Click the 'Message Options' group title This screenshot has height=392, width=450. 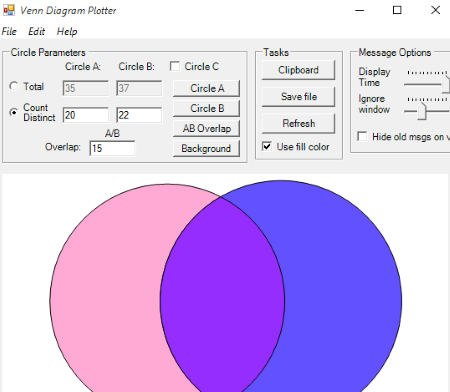395,52
